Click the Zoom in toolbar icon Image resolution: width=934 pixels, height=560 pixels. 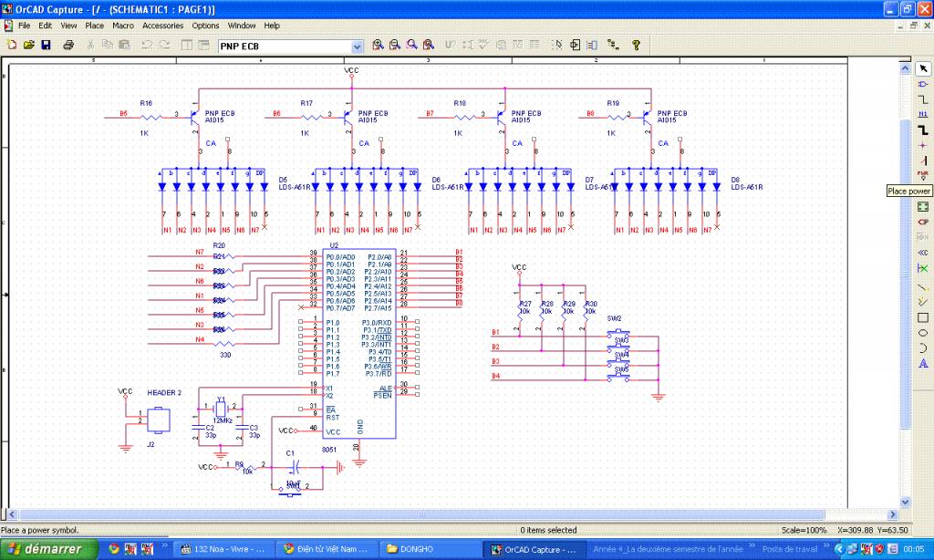[x=379, y=45]
